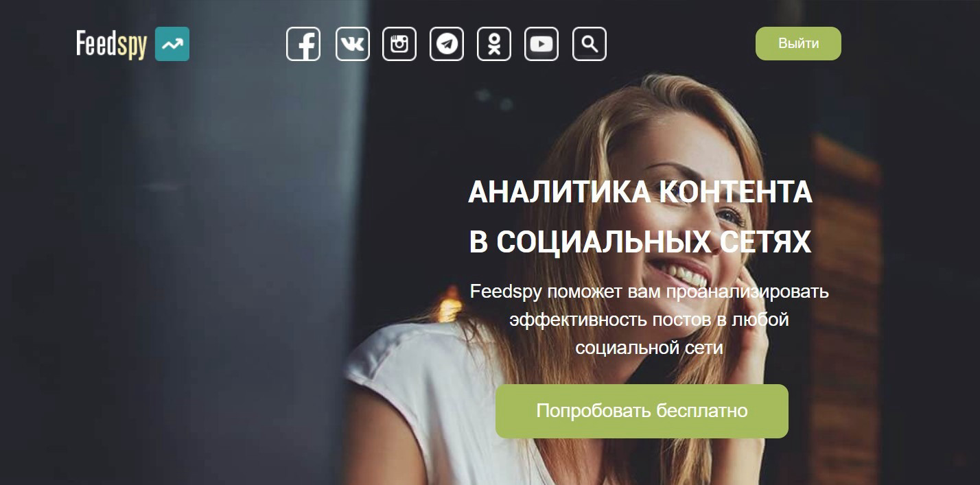Start trial with Попробовать бесплатно button
The height and width of the screenshot is (485, 980).
(x=642, y=411)
